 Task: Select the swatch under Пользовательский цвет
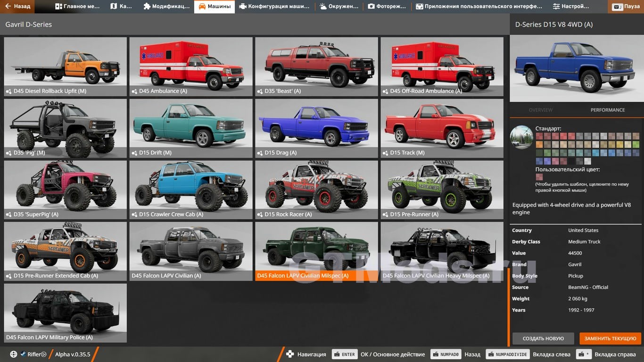(539, 177)
